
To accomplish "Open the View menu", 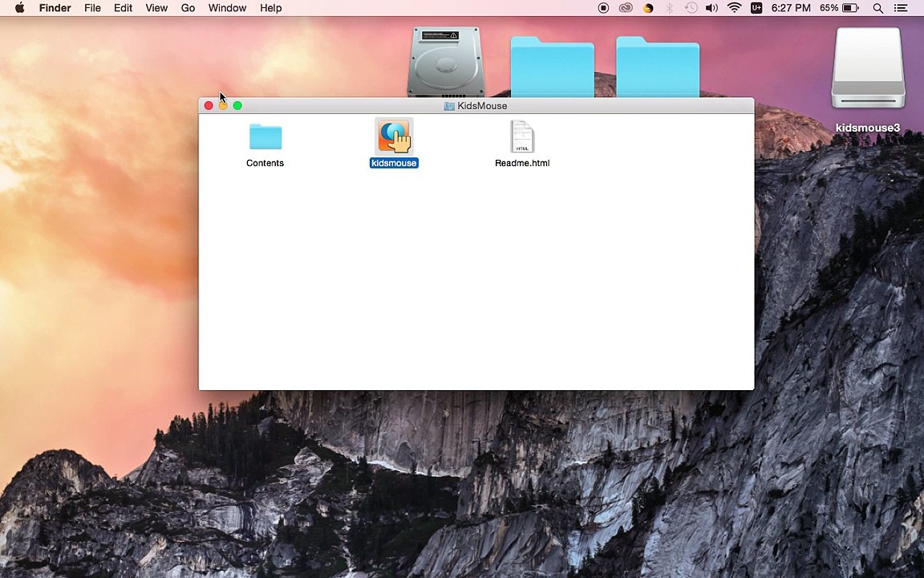I will [156, 8].
